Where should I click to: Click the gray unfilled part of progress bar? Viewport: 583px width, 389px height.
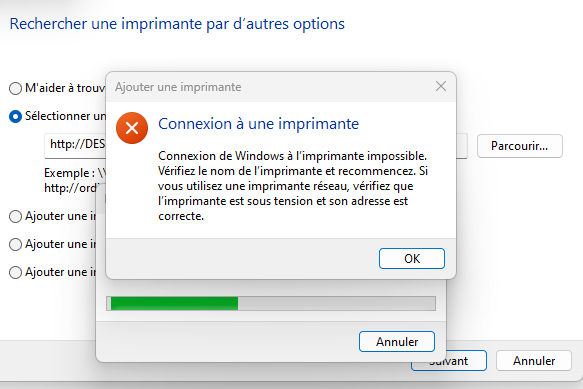coord(336,303)
